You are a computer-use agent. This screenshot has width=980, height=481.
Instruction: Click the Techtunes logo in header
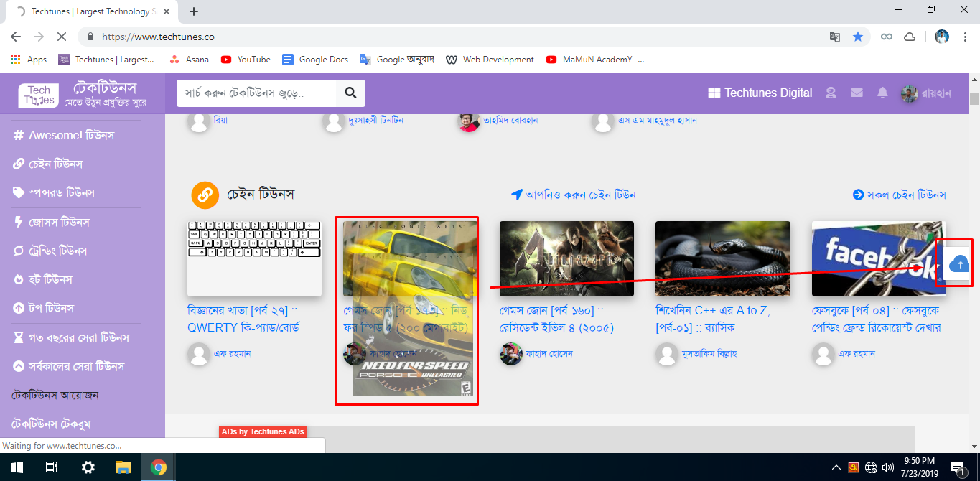coord(39,94)
